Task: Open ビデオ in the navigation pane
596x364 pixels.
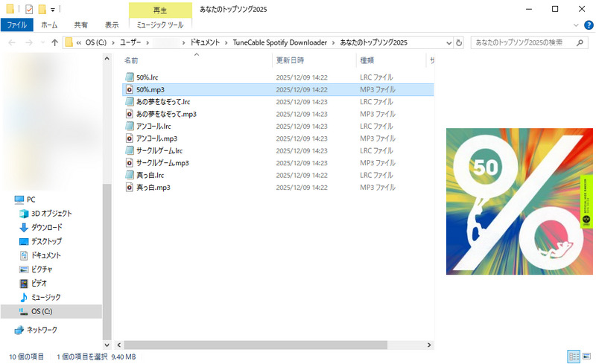Action: [x=34, y=283]
